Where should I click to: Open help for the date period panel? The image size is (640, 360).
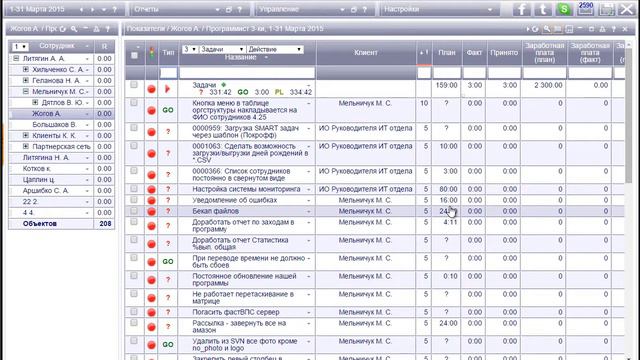tap(115, 9)
